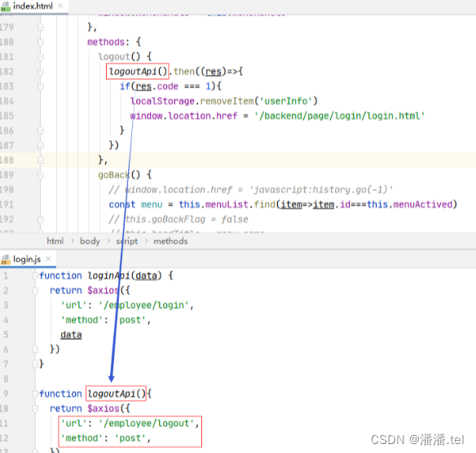This screenshot has width=476, height=453.
Task: Collapse logoutApi function fold marker at line 9
Action: 35,394
